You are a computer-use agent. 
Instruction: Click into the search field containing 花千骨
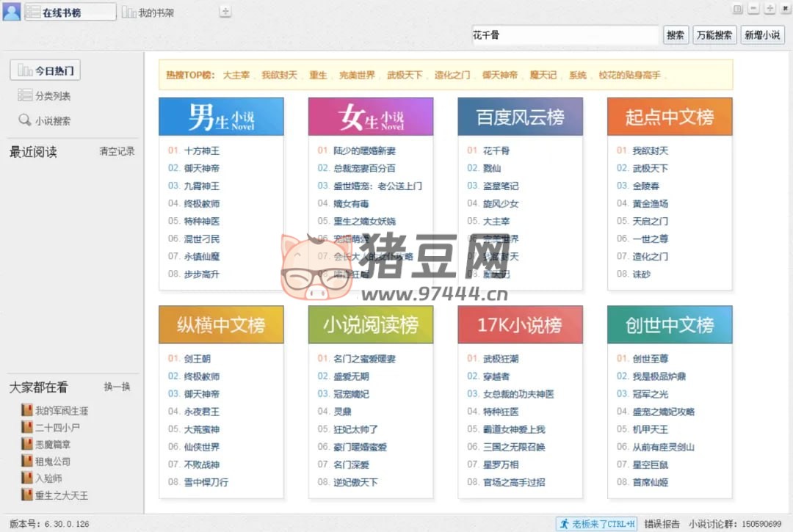pyautogui.click(x=564, y=34)
